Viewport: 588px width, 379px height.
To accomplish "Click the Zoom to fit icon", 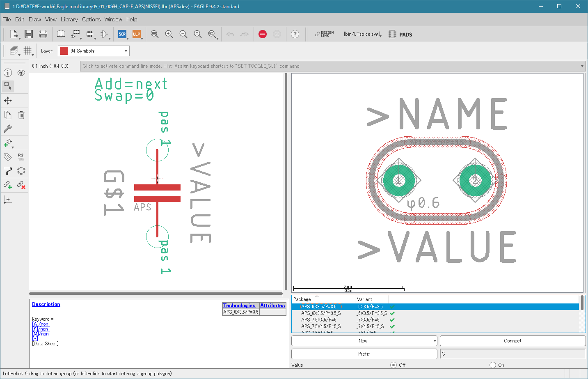I will click(155, 34).
